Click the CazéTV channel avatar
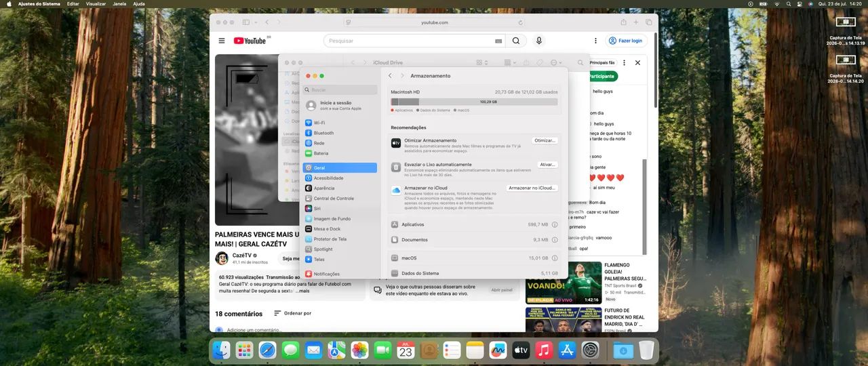This screenshot has height=366, width=868. (222, 258)
